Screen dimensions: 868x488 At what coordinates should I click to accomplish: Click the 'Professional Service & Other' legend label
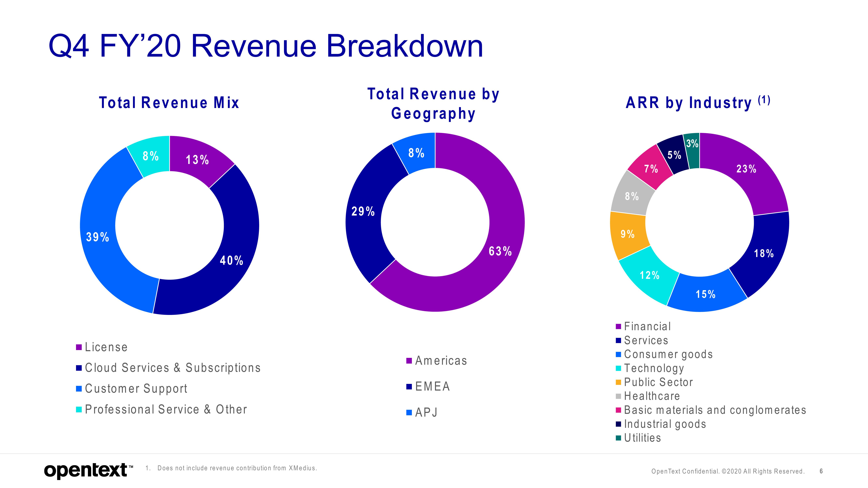(166, 410)
